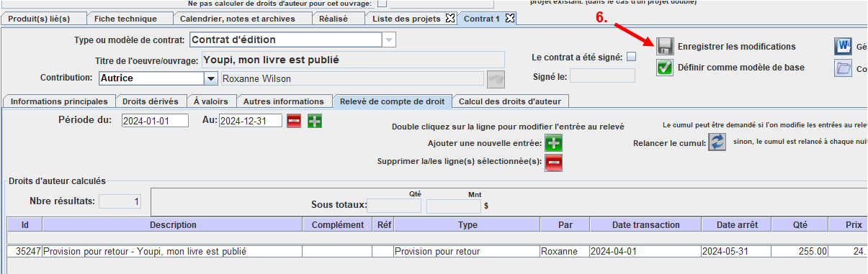Click 'Définir comme modèle de base' label
Screen dimensions: 868x274
(741, 68)
